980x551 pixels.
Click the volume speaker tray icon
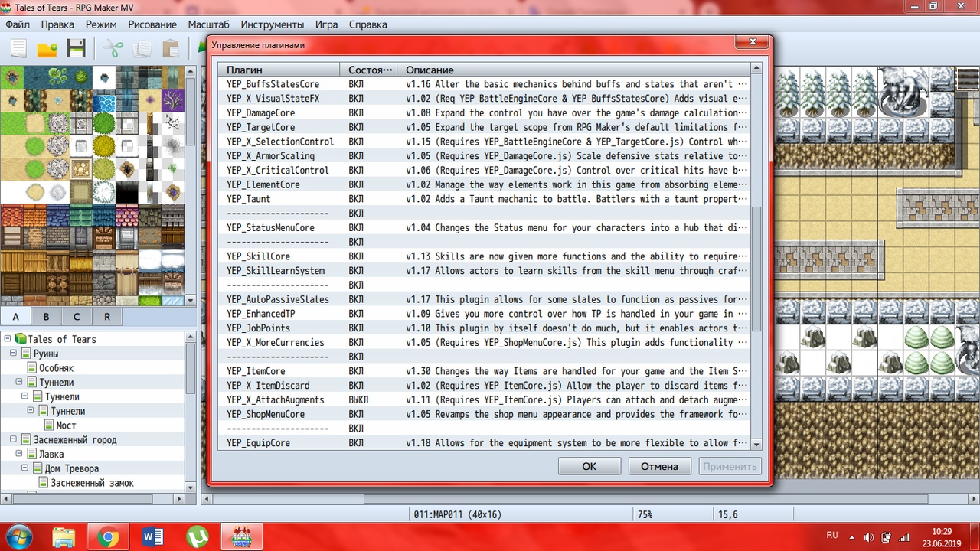pyautogui.click(x=869, y=537)
